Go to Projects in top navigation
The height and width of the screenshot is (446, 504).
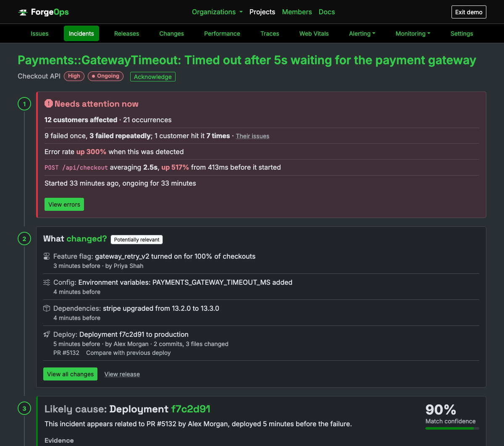[262, 12]
